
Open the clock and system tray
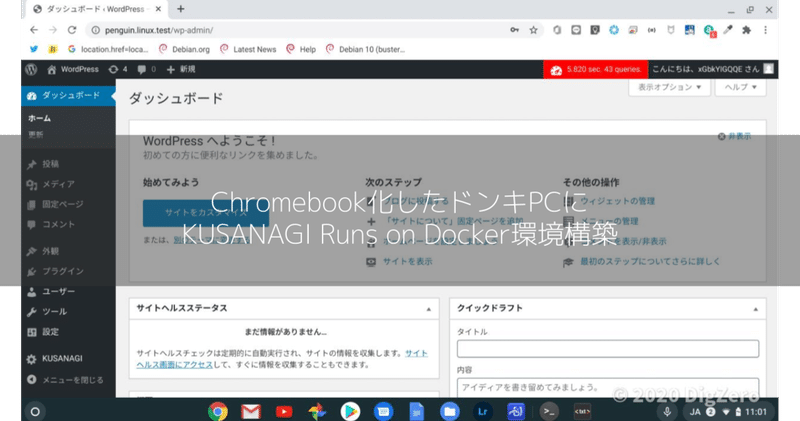pos(730,412)
